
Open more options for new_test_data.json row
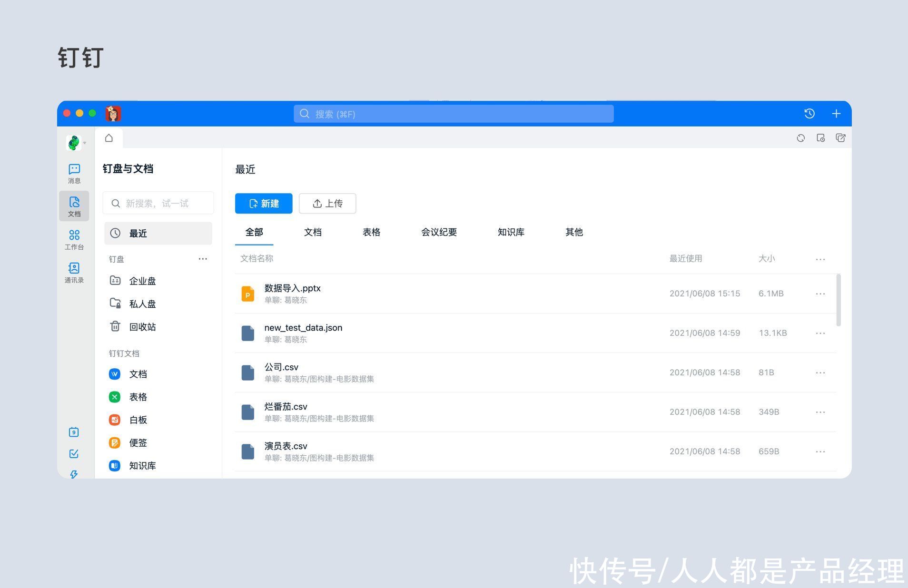click(820, 333)
